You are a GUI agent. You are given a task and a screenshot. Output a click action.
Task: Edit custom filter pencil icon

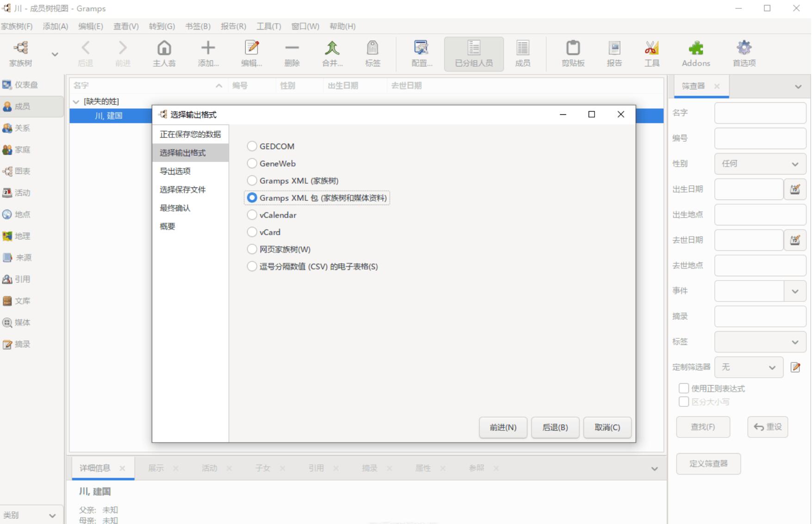click(x=795, y=367)
